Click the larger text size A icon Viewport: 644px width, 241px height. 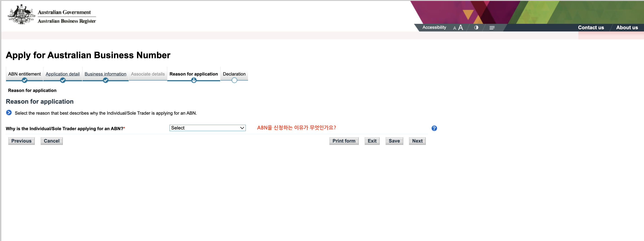point(461,27)
